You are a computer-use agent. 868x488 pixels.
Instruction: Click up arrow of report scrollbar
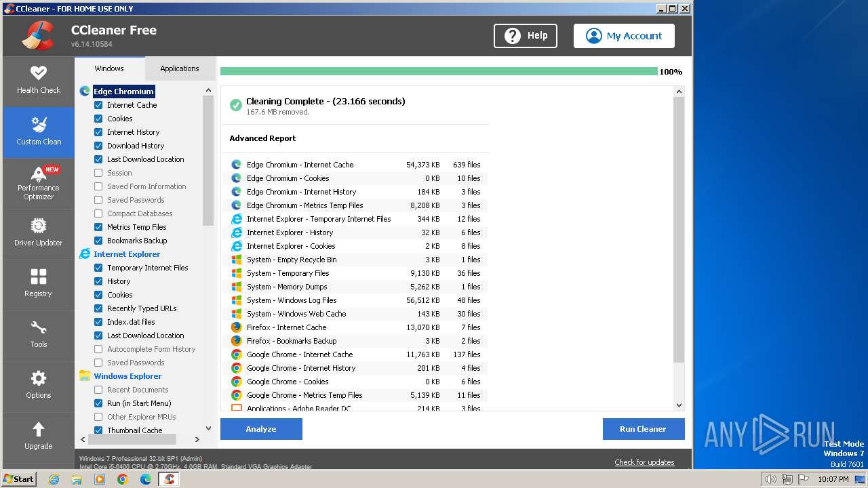coord(679,91)
